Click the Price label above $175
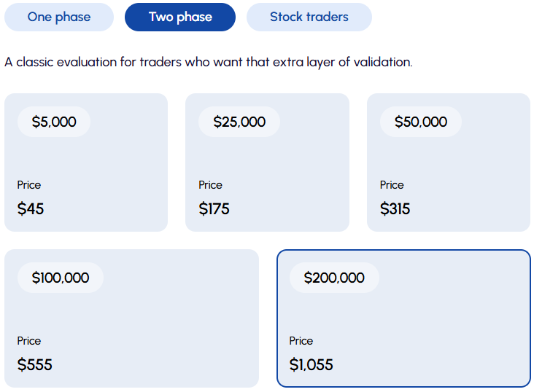This screenshot has height=392, width=534. click(210, 185)
